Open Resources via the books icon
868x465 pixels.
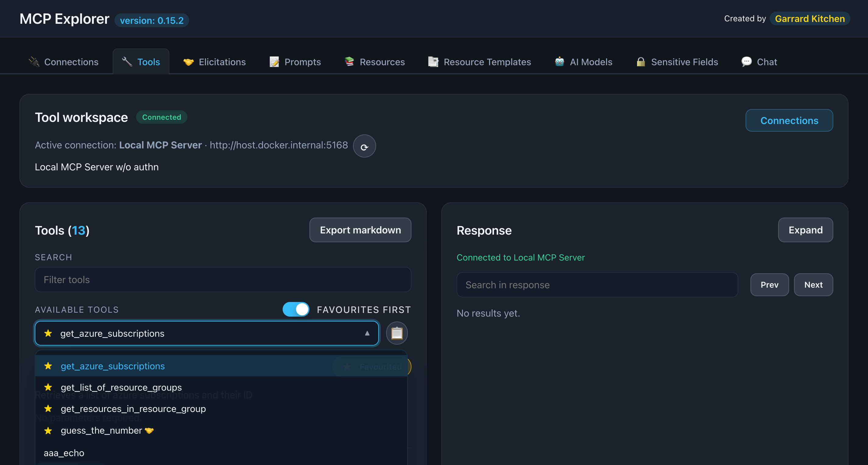pyautogui.click(x=349, y=62)
